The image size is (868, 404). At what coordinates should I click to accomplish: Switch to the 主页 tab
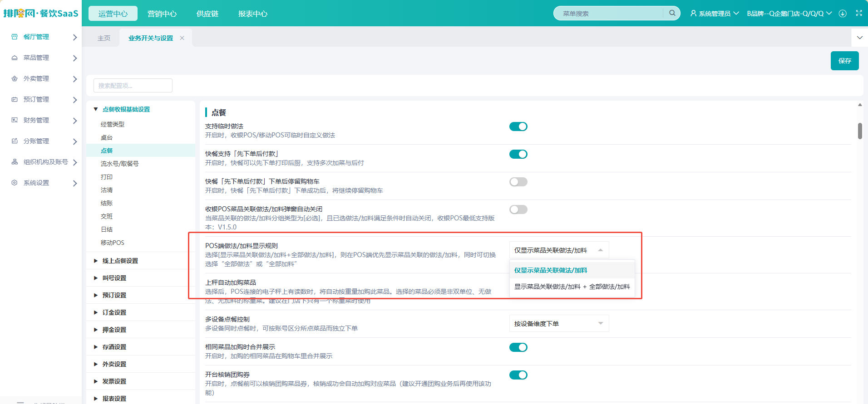(x=104, y=38)
